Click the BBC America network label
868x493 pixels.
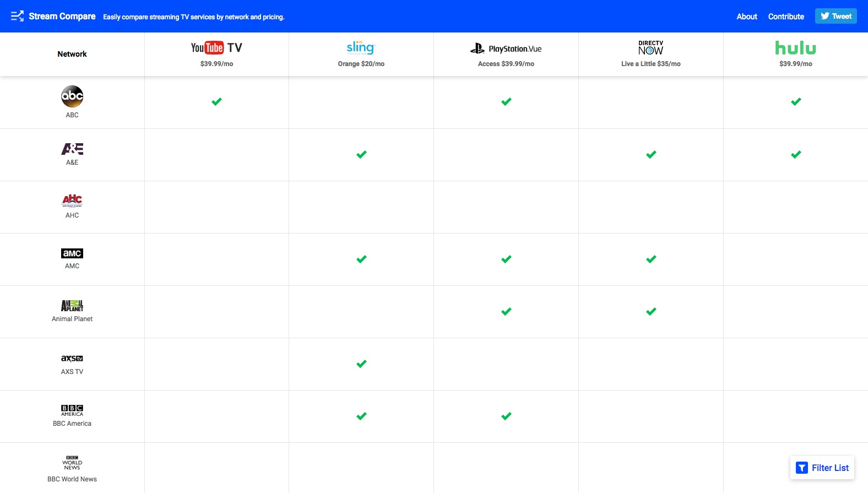72,424
